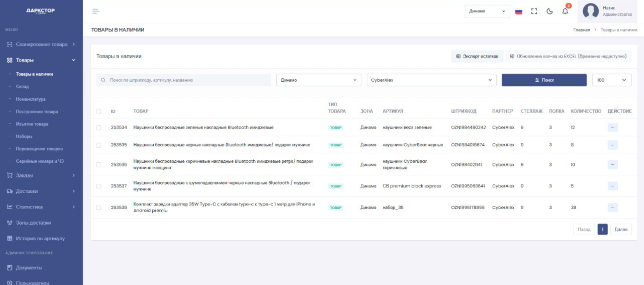Open the CyberAlex partner dropdown

click(431, 80)
